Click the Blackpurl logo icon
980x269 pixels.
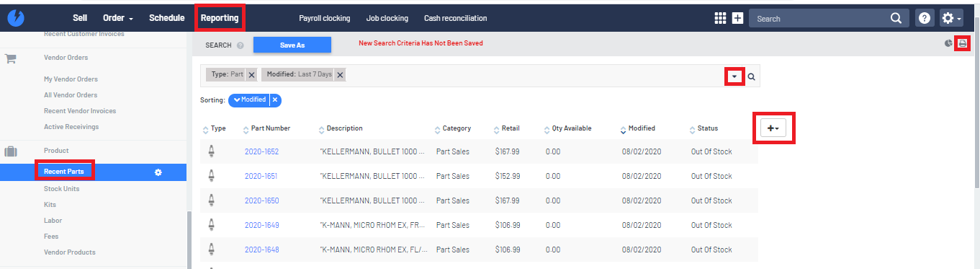click(17, 18)
